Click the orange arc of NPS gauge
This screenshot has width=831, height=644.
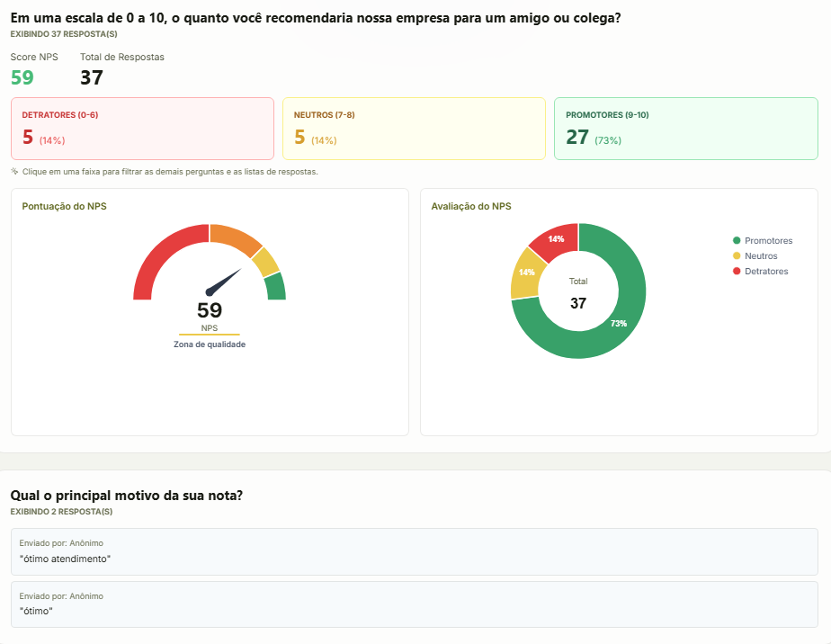tap(235, 238)
